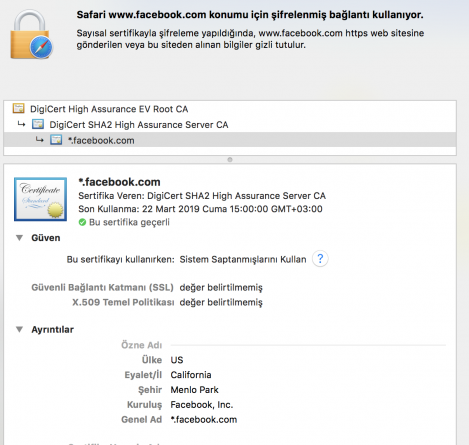Click the Genel Ad value *.facebook.com
Screen dimensions: 469x445
pos(204,420)
